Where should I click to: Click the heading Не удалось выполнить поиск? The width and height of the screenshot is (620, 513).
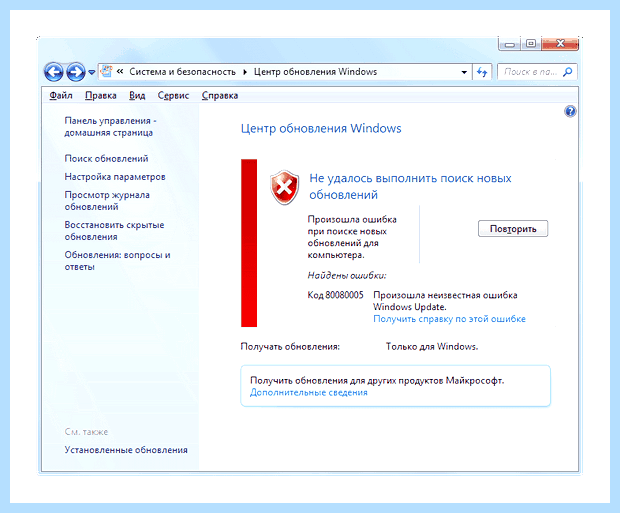point(410,186)
